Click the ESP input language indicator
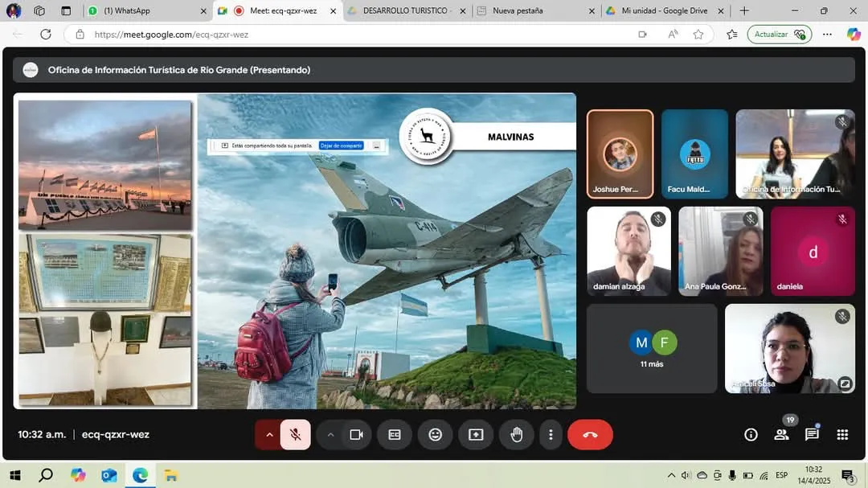This screenshot has width=868, height=488. click(782, 475)
